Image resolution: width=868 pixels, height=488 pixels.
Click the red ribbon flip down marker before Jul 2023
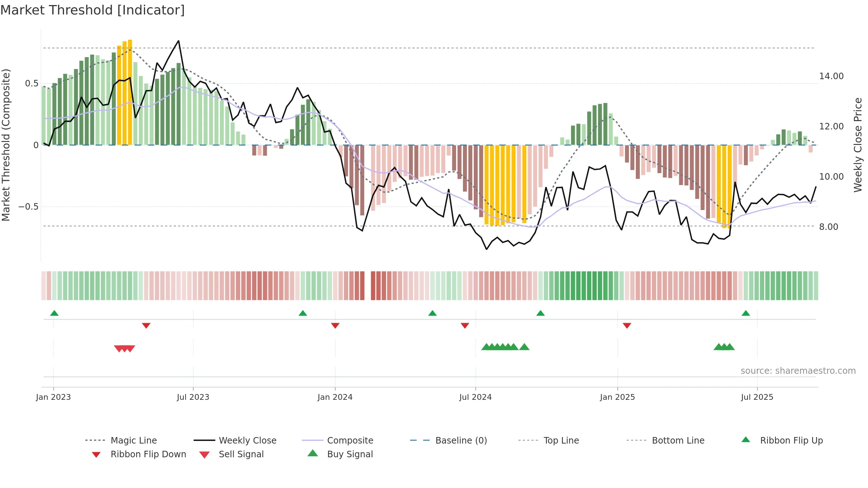click(146, 326)
